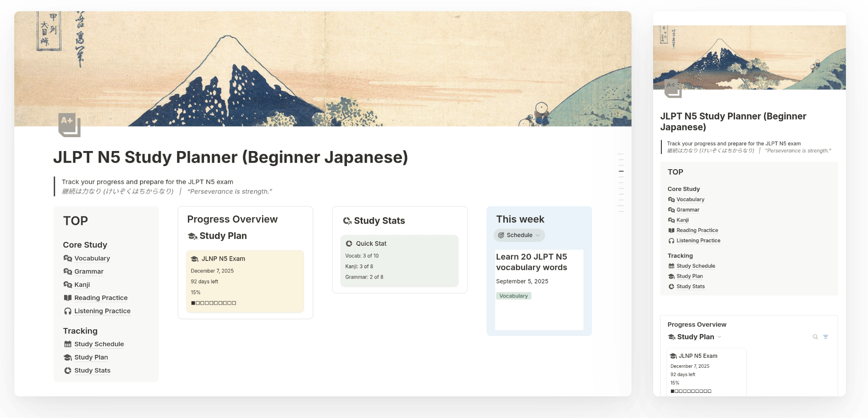The width and height of the screenshot is (868, 418).
Task: Open Reading Practice in the mobile preview
Action: coord(697,230)
